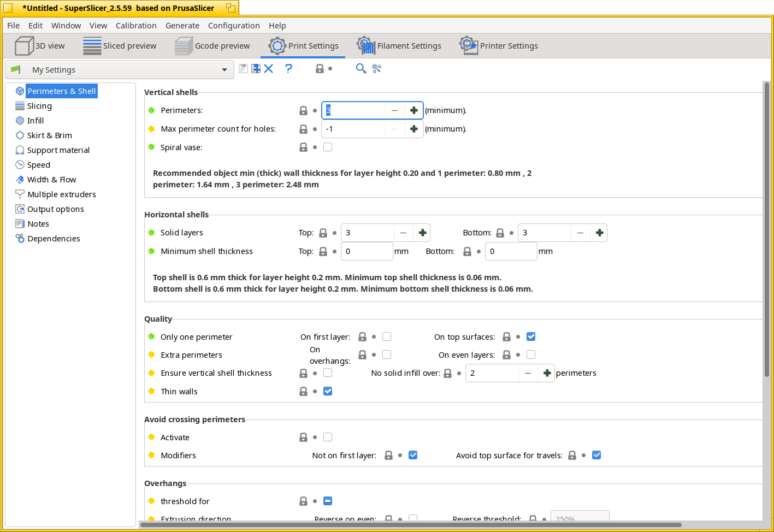Click the delete preset X icon
The height and width of the screenshot is (532, 774).
(269, 69)
